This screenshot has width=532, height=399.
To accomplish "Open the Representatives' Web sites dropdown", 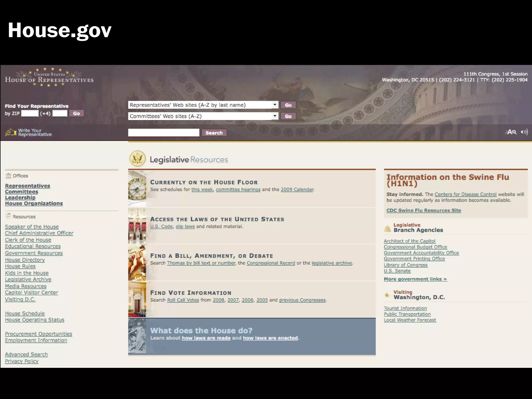I will [203, 105].
